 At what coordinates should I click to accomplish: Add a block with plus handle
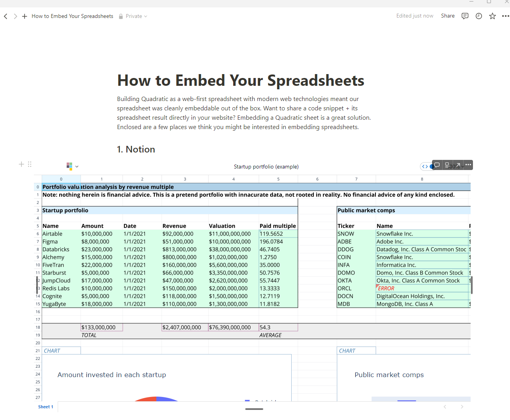(21, 164)
